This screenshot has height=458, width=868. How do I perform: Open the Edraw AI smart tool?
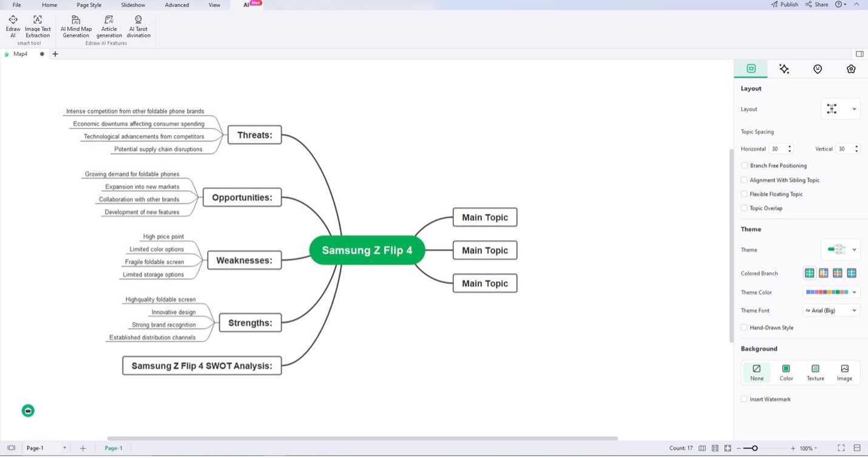click(x=13, y=26)
